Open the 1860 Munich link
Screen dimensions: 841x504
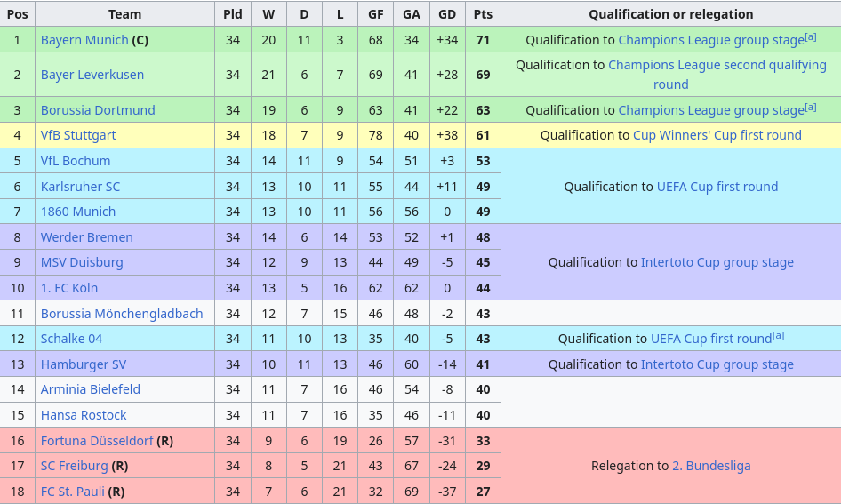pos(78,212)
